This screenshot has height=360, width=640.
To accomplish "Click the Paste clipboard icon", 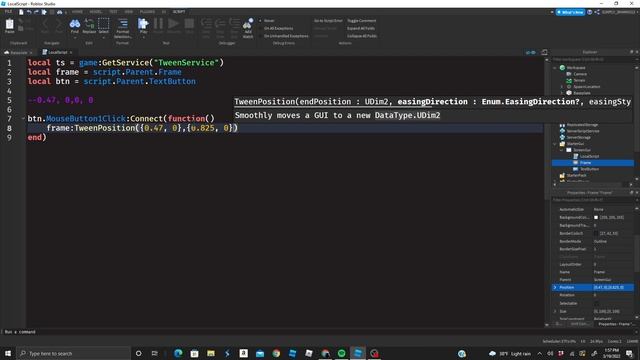I will pos(9,25).
